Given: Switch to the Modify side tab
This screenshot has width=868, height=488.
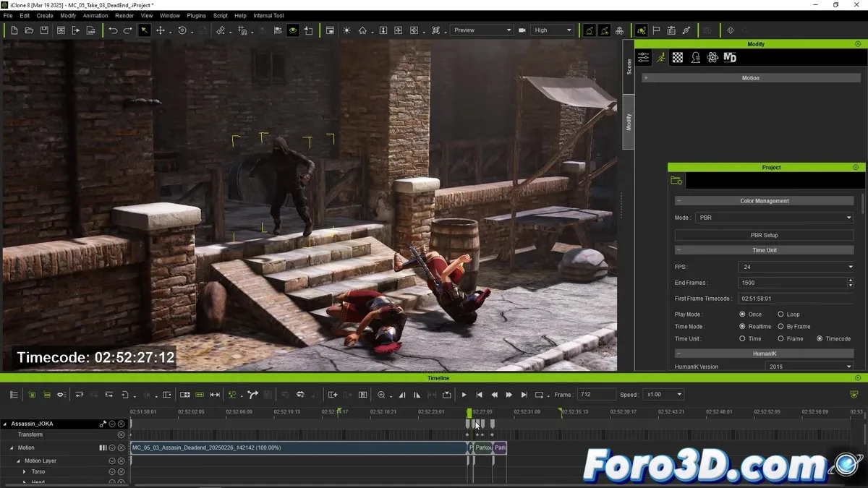Looking at the screenshot, I should pyautogui.click(x=629, y=121).
